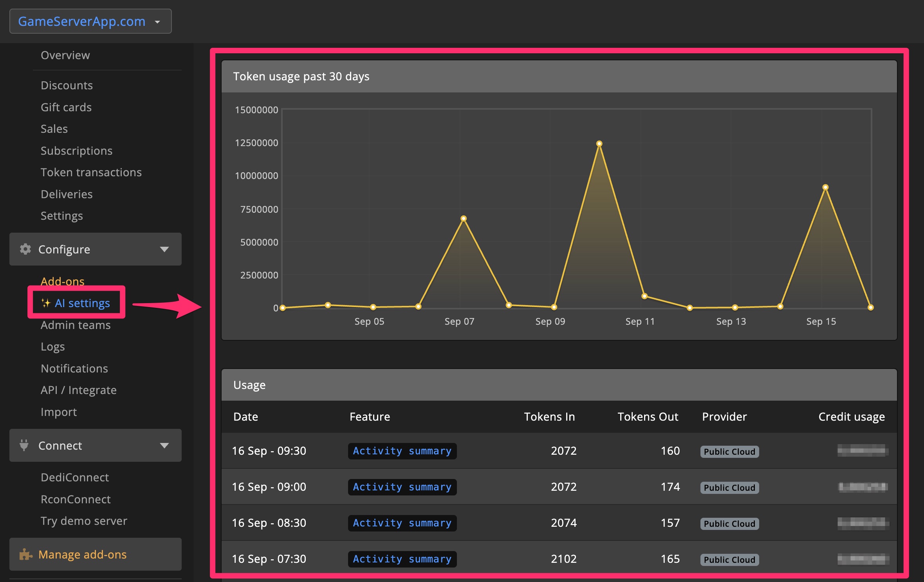924x582 pixels.
Task: Open the Sales section
Action: click(x=54, y=129)
